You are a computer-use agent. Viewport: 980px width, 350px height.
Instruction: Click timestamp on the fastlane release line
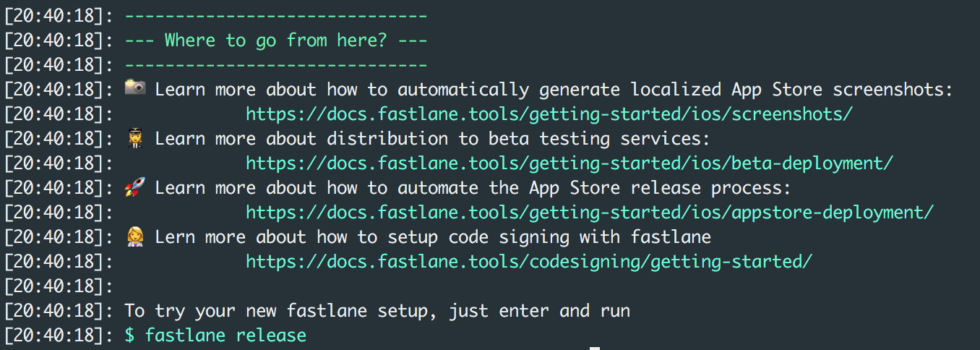[x=59, y=336]
